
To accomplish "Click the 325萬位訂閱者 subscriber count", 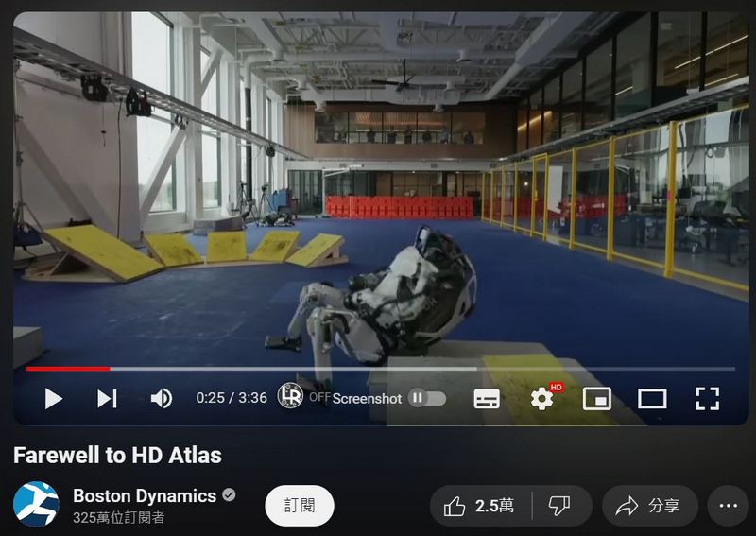I will click(x=119, y=518).
